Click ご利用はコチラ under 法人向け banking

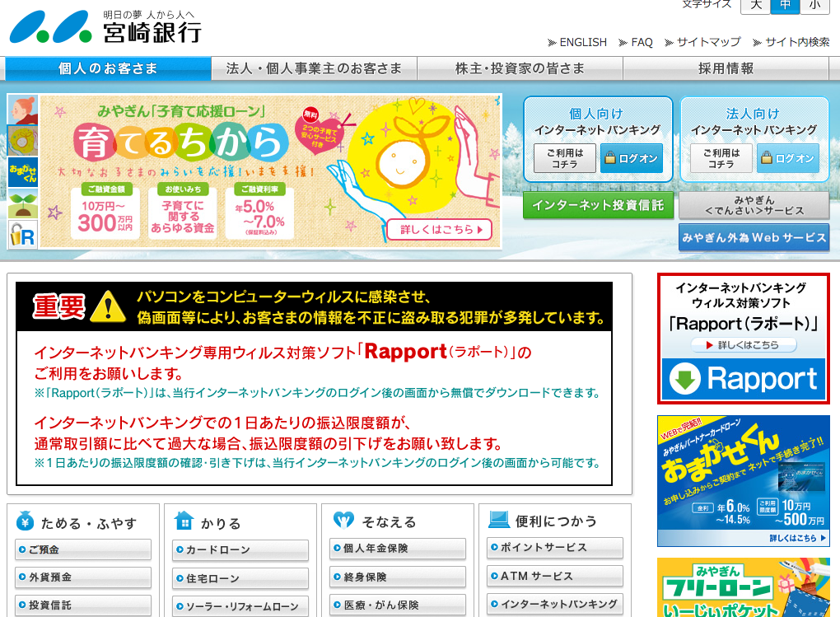(721, 159)
